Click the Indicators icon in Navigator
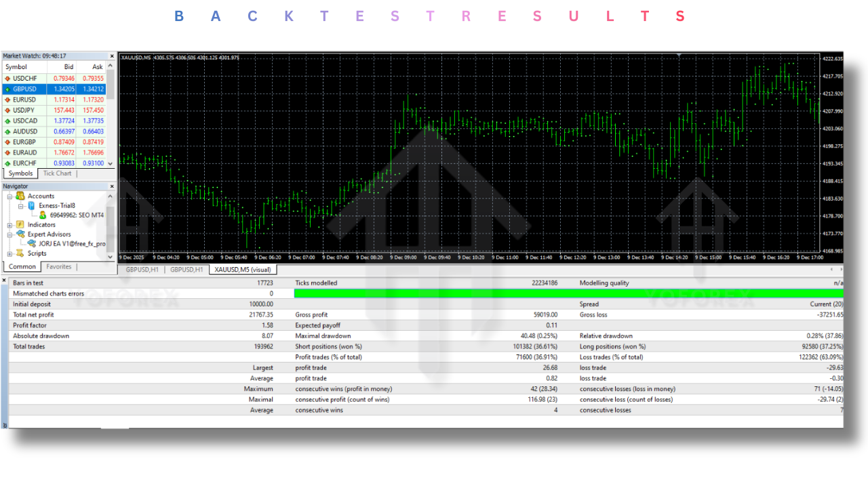Image resolution: width=868 pixels, height=488 pixels. point(19,224)
